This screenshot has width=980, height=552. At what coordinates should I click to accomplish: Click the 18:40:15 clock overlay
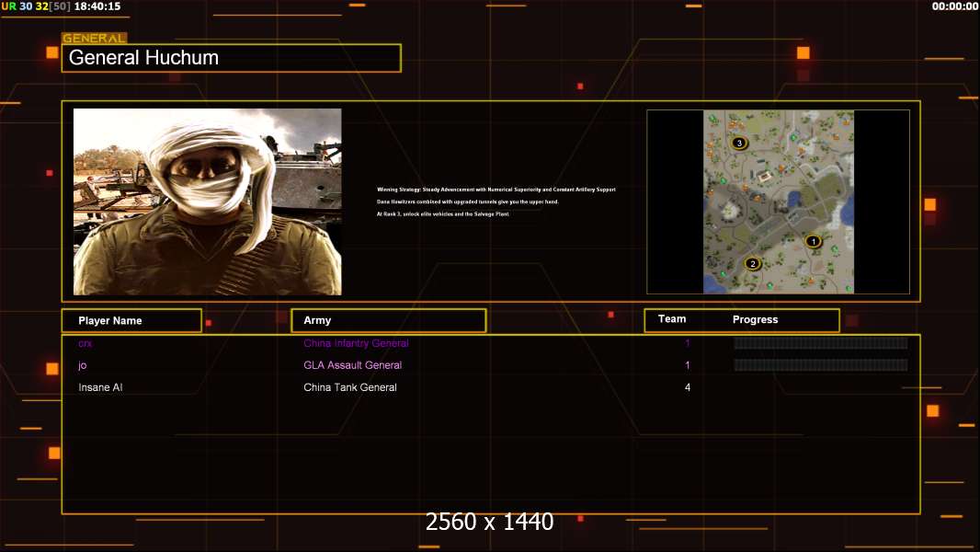97,6
